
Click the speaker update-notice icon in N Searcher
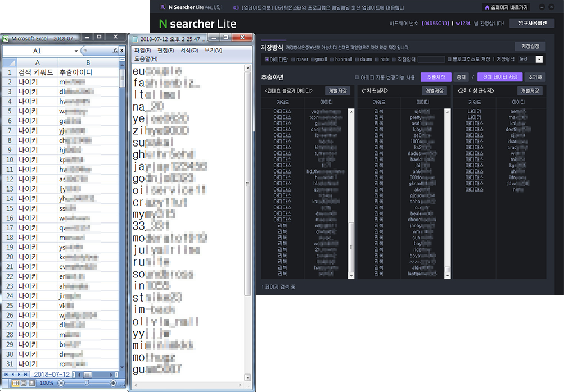[236, 7]
